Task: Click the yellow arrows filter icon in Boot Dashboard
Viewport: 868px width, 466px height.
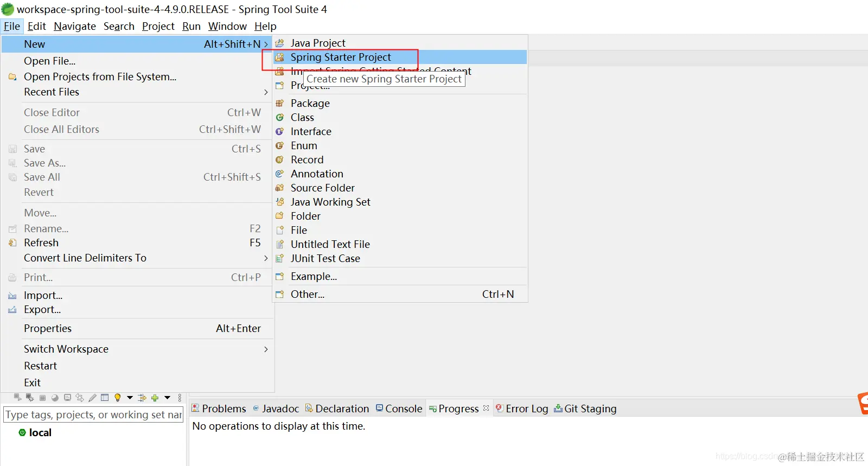Action: [142, 398]
